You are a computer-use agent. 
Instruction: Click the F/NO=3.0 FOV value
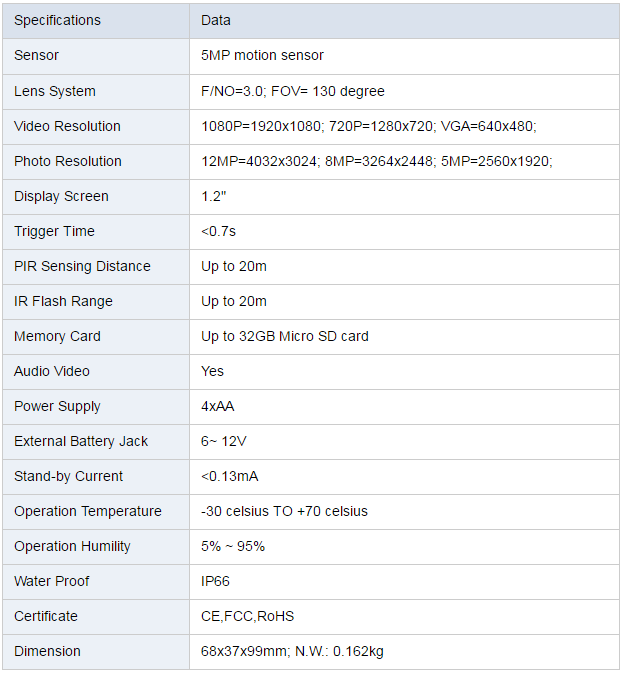point(293,91)
